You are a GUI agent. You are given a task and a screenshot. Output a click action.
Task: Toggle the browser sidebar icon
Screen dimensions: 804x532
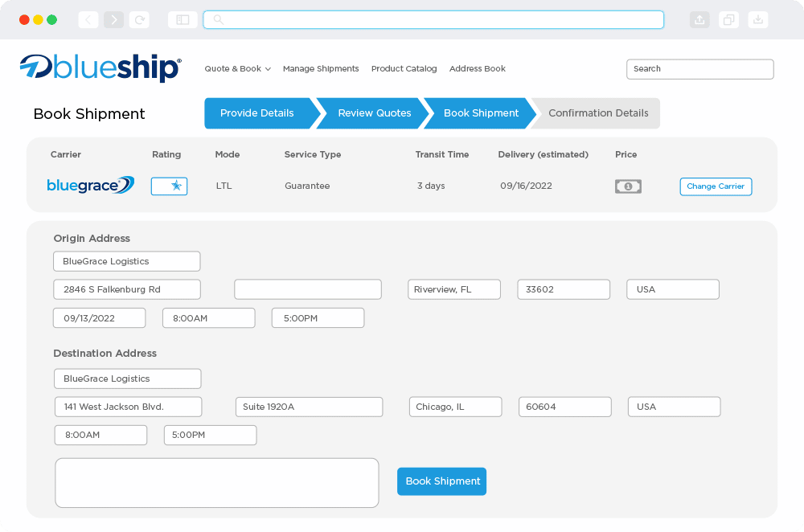pyautogui.click(x=183, y=20)
